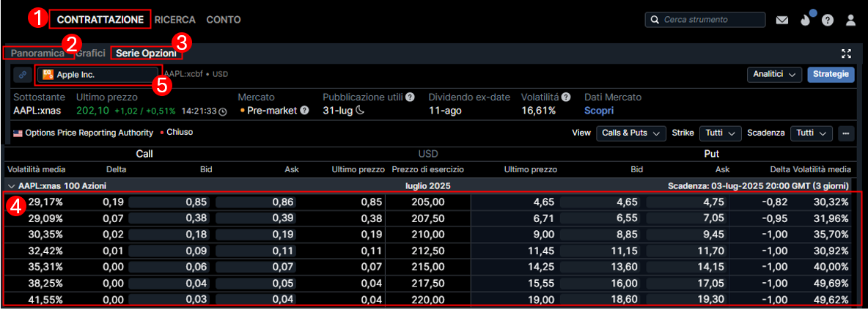This screenshot has height=310, width=868.
Task: Open the CONTO menu
Action: pyautogui.click(x=224, y=20)
